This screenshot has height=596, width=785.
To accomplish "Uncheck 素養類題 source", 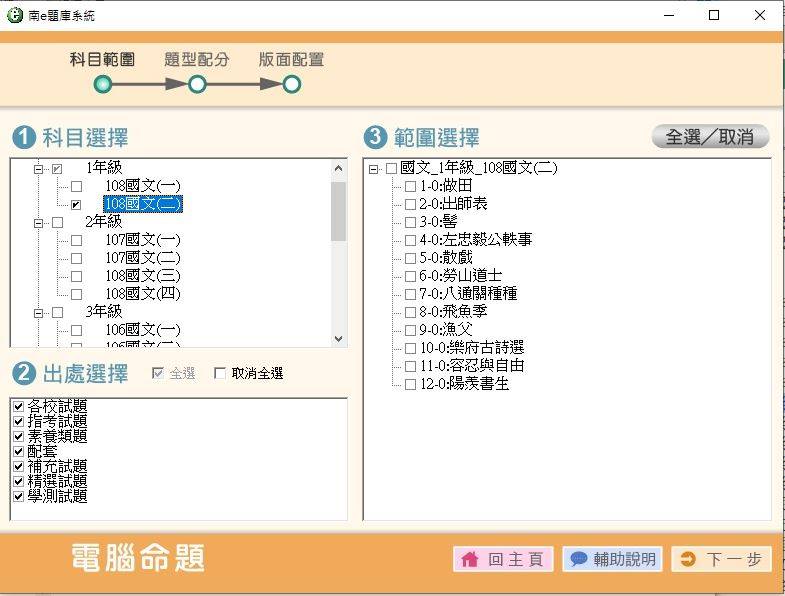I will pyautogui.click(x=19, y=436).
